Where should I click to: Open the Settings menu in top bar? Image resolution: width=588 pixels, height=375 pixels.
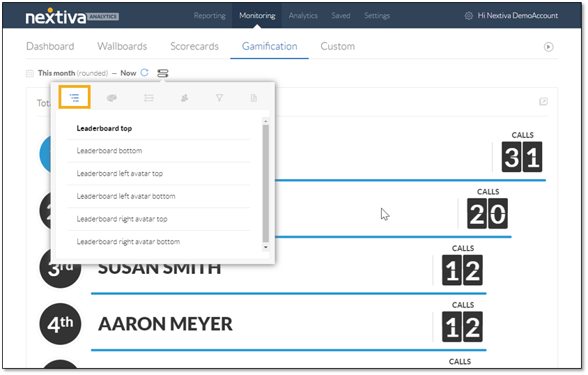point(377,15)
